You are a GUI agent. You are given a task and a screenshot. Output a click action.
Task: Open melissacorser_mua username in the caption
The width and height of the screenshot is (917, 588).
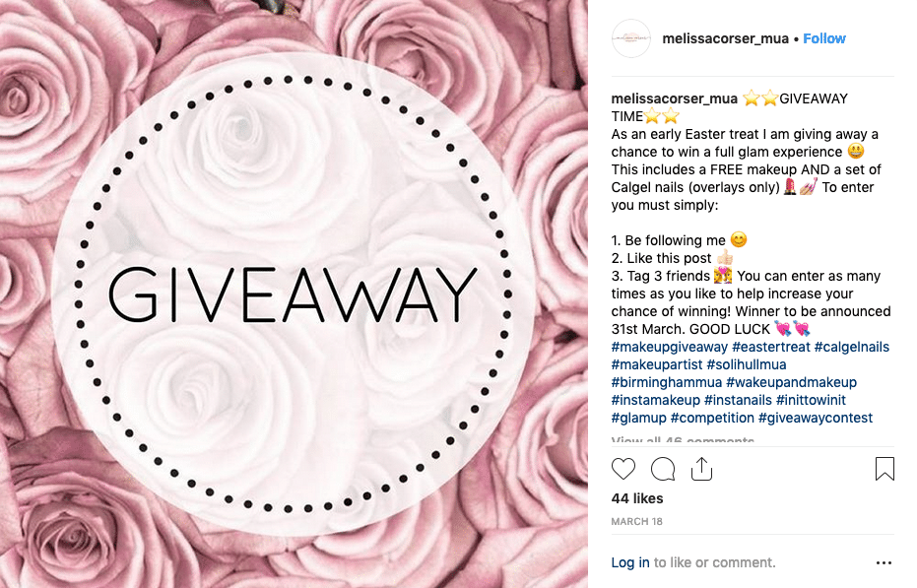pos(675,98)
